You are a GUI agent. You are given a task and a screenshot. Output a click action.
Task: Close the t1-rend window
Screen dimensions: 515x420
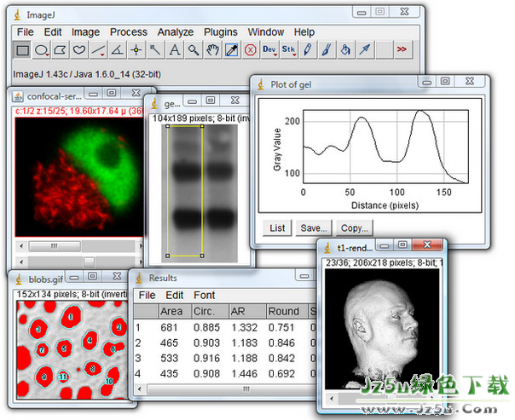click(x=427, y=245)
